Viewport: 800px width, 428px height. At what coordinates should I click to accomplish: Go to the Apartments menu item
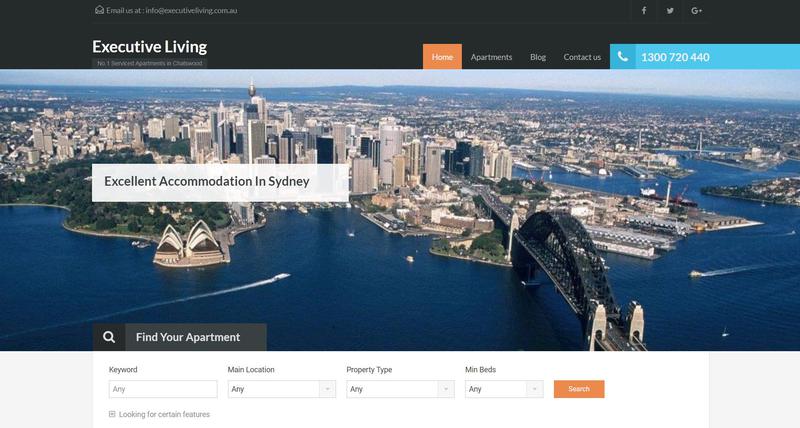[491, 57]
